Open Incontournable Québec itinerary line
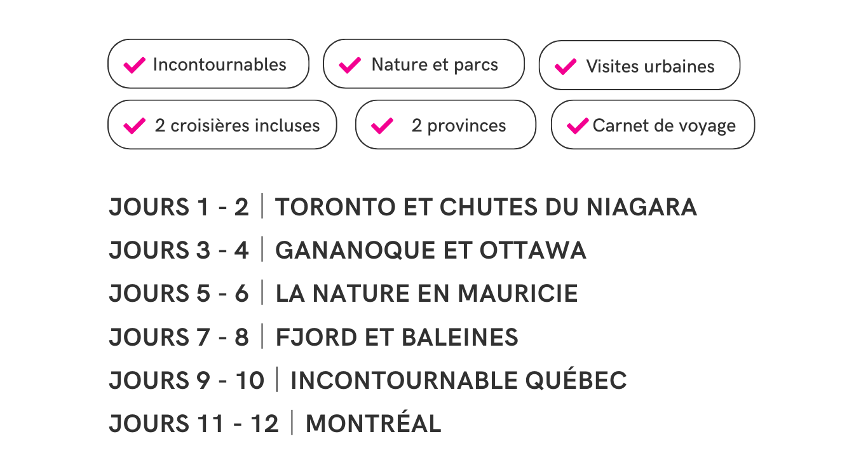This screenshot has width=868, height=474. click(368, 380)
